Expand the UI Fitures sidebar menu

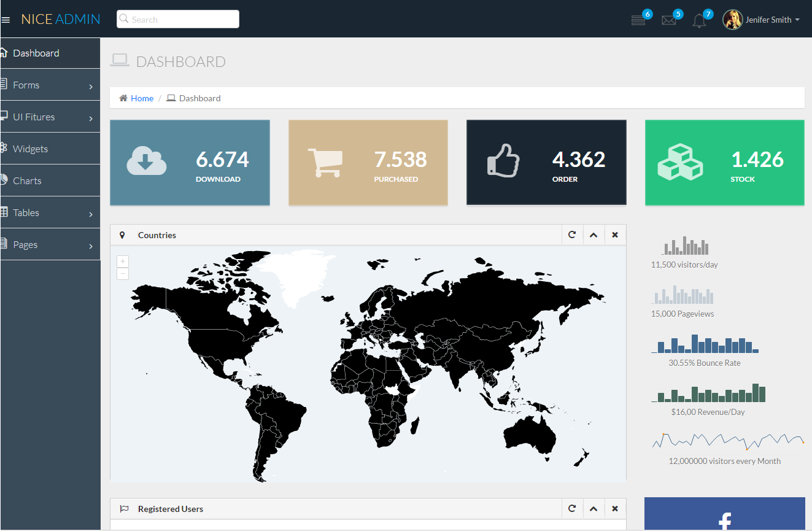(x=50, y=117)
